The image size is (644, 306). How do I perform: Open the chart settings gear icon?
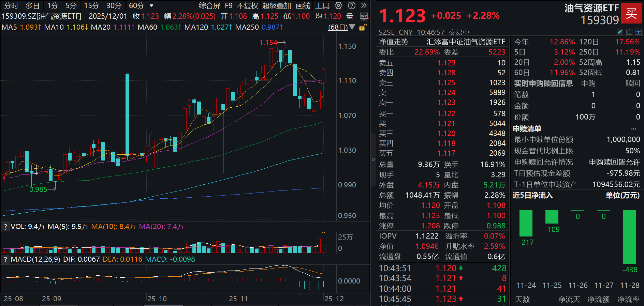(338, 5)
